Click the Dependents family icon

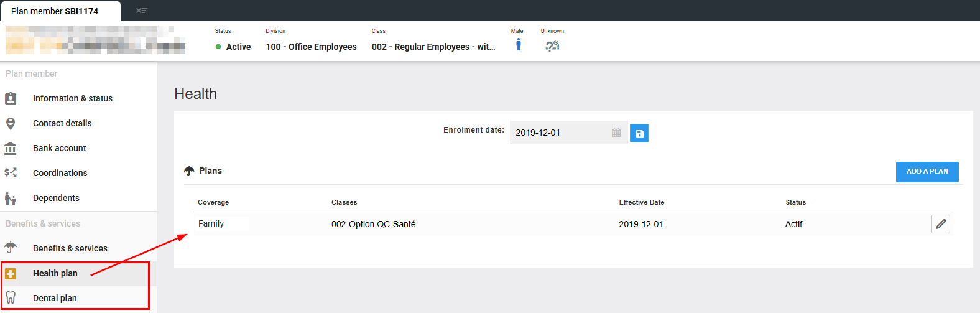pyautogui.click(x=11, y=199)
